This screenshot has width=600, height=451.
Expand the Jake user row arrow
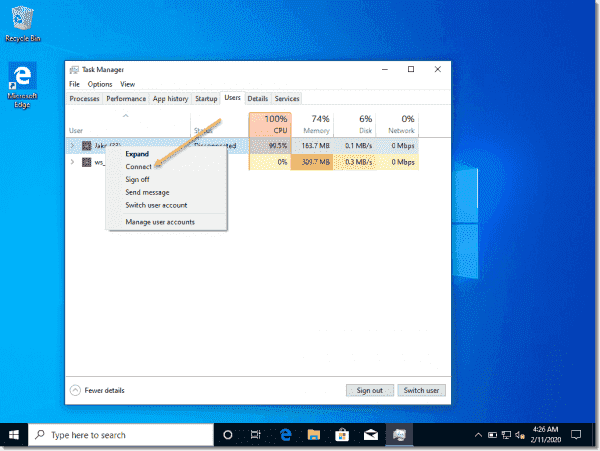72,145
